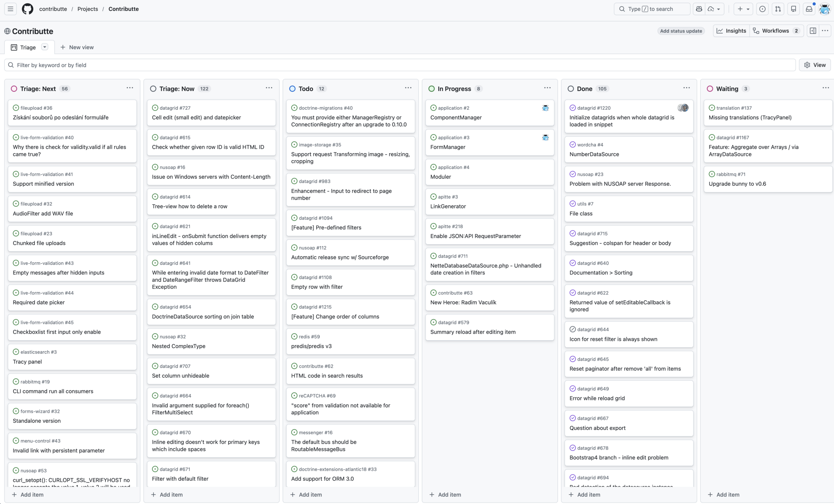Create a New view tab

[x=77, y=47]
